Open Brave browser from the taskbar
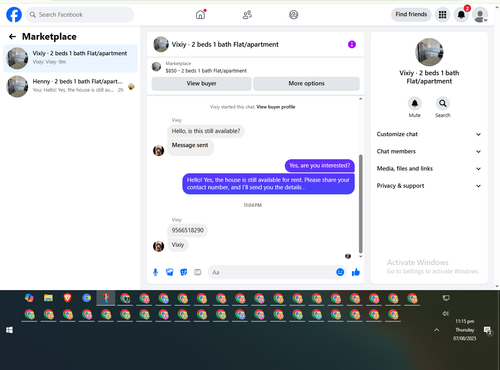The image size is (500, 370). [68, 298]
